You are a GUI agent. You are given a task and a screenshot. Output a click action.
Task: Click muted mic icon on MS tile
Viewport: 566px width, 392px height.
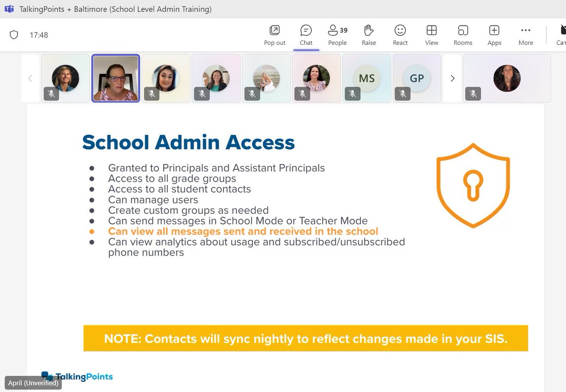tap(352, 94)
